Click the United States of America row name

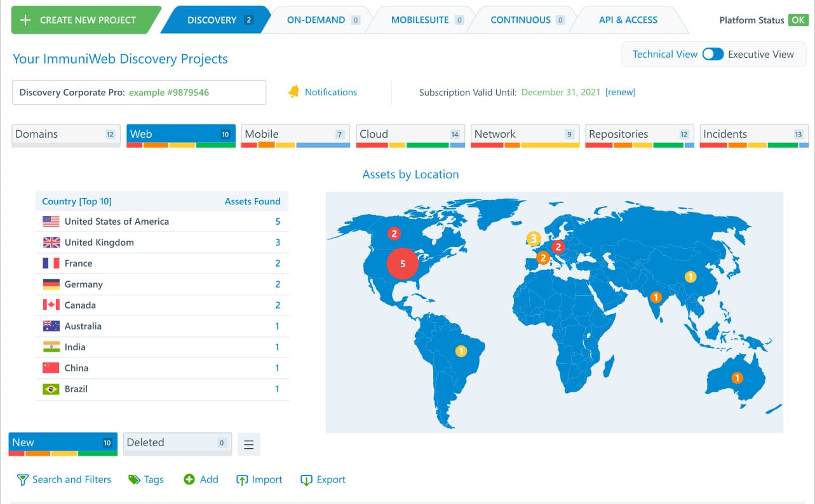pos(117,222)
